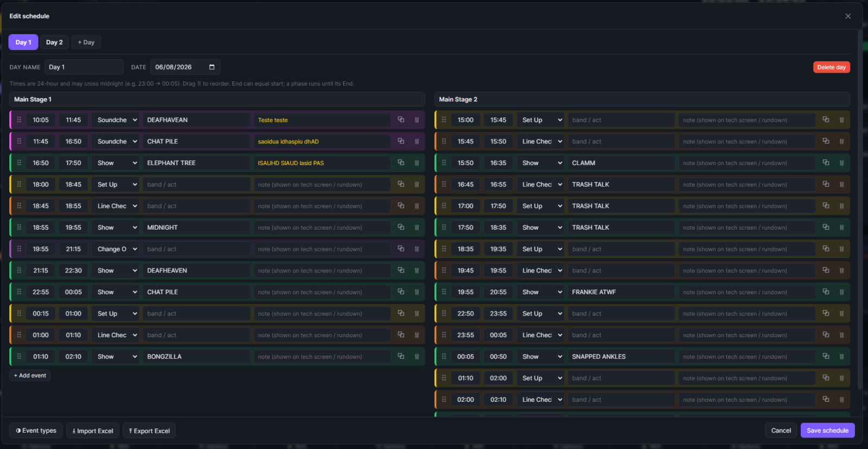Screen dimensions: 868x449
Task: Edit the 20:55 end time of FRANKIE ATWF
Action: (498, 292)
